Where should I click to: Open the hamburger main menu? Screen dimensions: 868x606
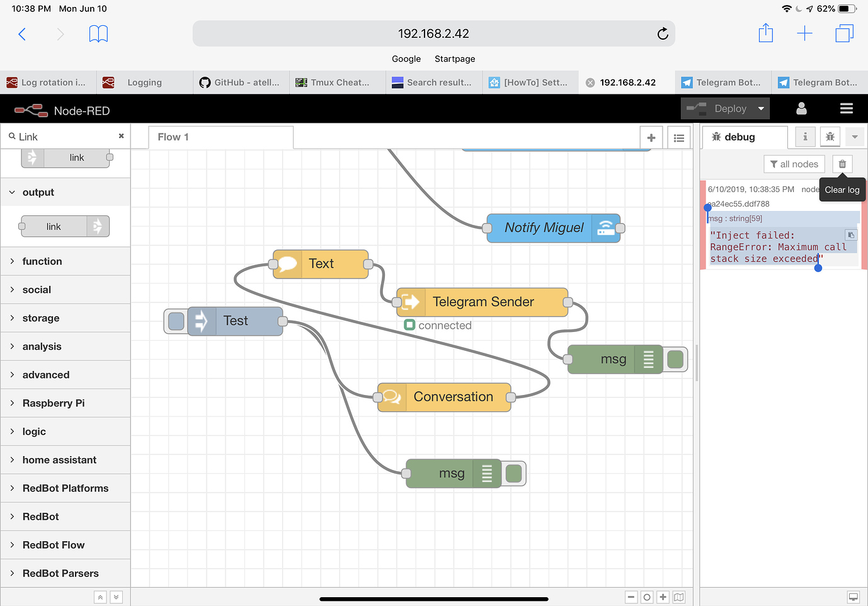pos(847,108)
